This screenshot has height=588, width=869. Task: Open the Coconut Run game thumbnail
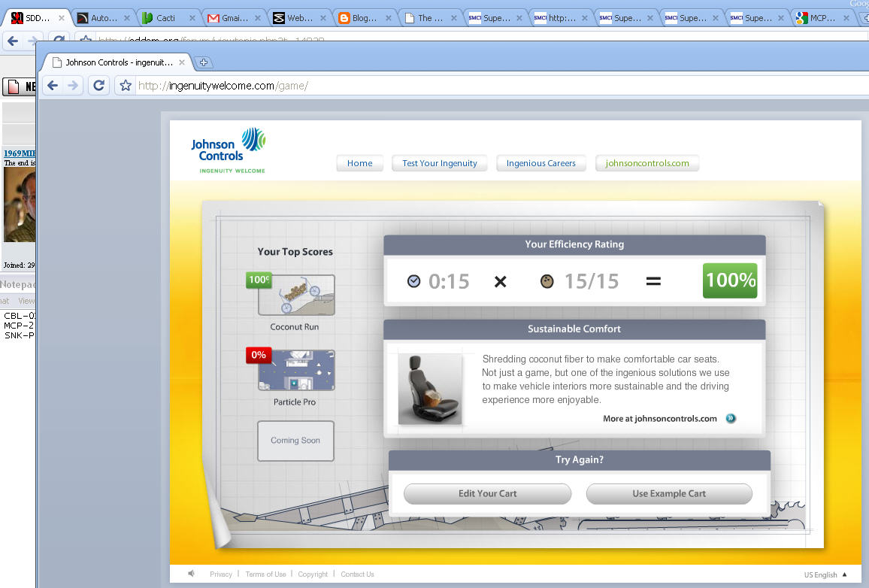[x=296, y=295]
